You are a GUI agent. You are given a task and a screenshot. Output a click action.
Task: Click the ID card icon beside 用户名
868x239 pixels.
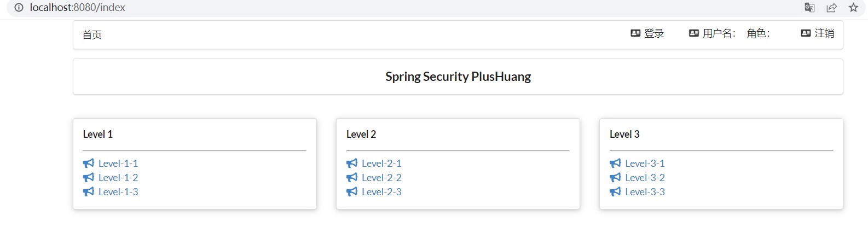[694, 33]
